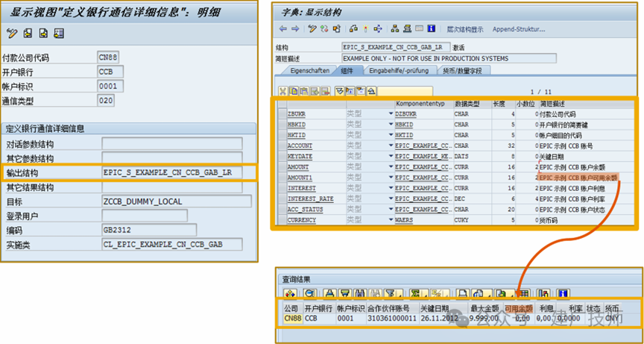Click the insert row icon above components table
Image resolution: width=644 pixels, height=344 pixels.
(315, 91)
